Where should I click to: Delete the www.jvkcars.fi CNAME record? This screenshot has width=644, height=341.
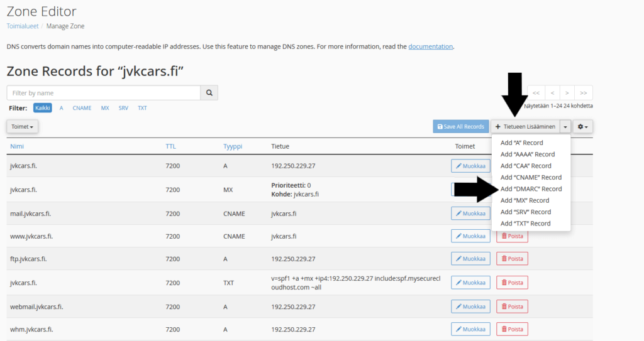click(512, 236)
